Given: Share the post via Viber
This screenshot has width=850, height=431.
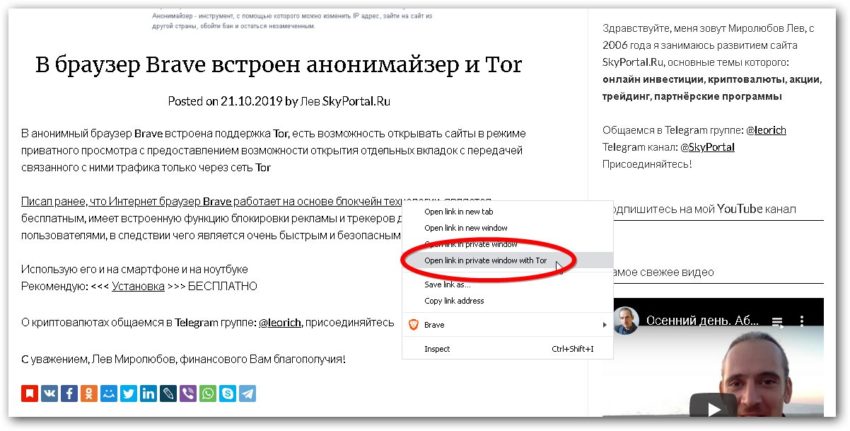Looking at the screenshot, I should point(187,394).
